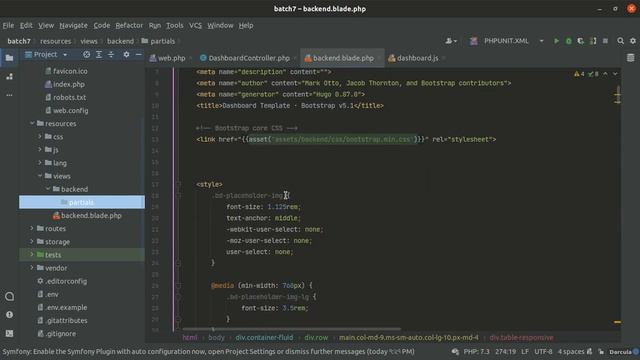Screen dimensions: 640x360
Task: Go to previous highlighted error arrow
Action: tap(605, 74)
